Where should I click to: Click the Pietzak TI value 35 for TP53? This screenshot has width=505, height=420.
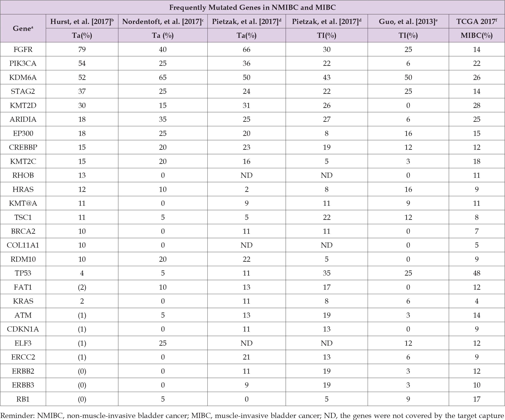tap(327, 273)
